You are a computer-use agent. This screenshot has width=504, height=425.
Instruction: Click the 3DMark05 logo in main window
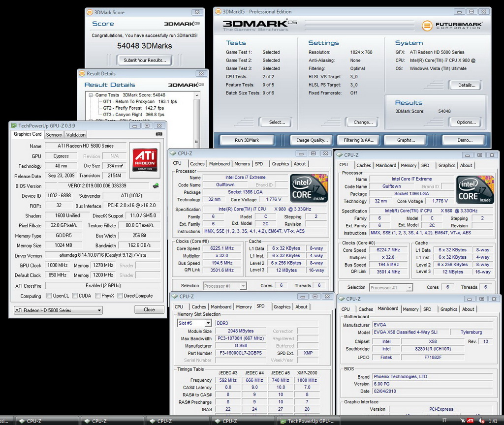coord(259,26)
